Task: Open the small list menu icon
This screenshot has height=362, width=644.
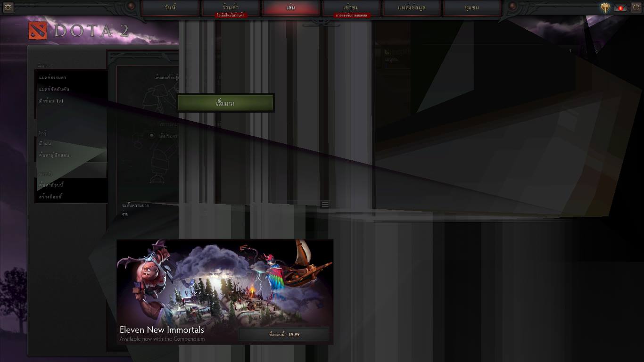Action: point(325,205)
